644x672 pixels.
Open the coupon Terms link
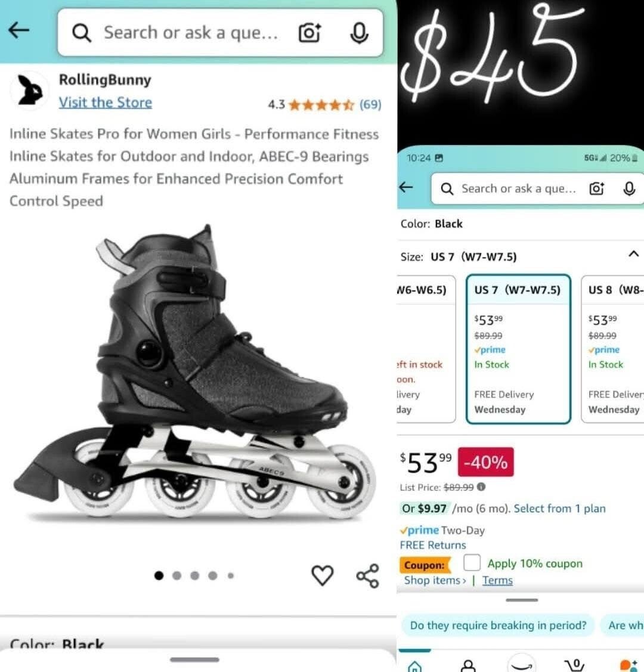[497, 580]
